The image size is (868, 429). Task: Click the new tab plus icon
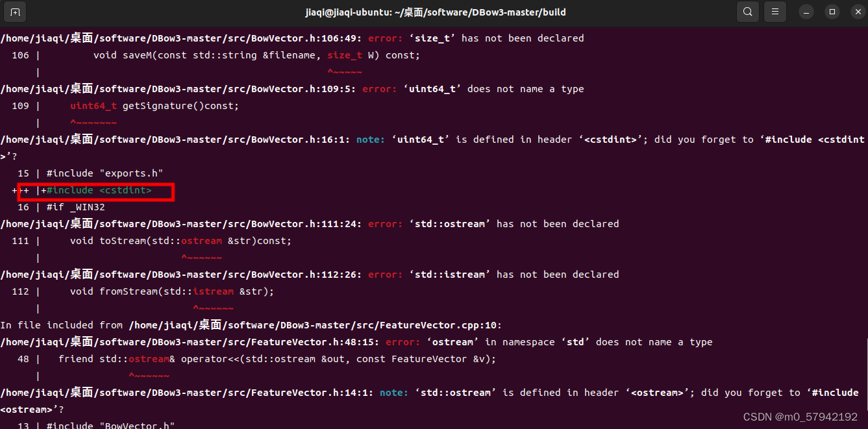pyautogui.click(x=14, y=12)
